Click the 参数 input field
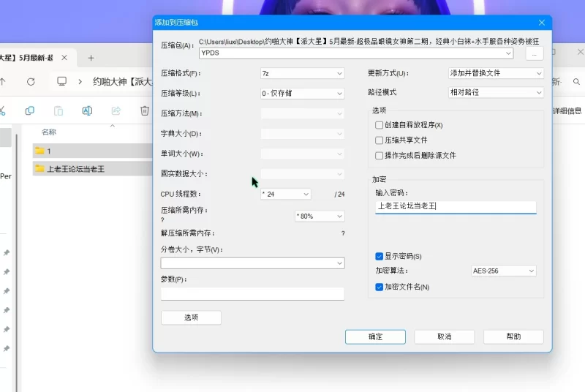This screenshot has width=585, height=392. coord(252,293)
